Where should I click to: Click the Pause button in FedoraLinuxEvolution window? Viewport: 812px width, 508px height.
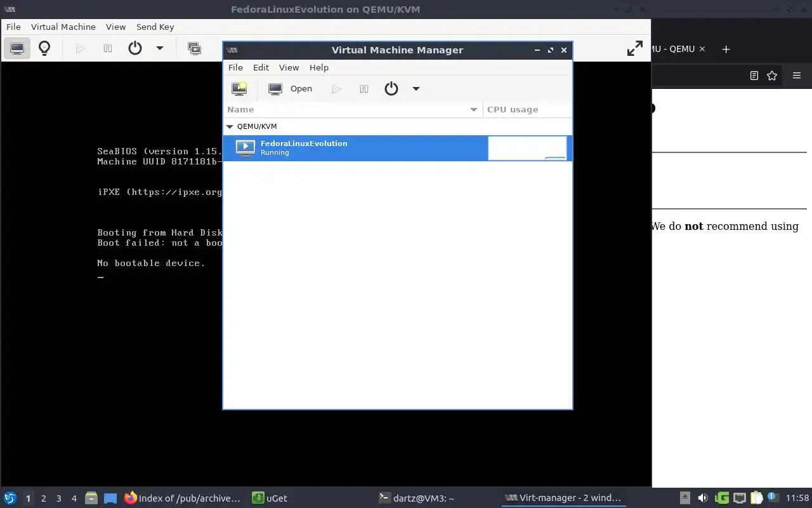point(108,48)
